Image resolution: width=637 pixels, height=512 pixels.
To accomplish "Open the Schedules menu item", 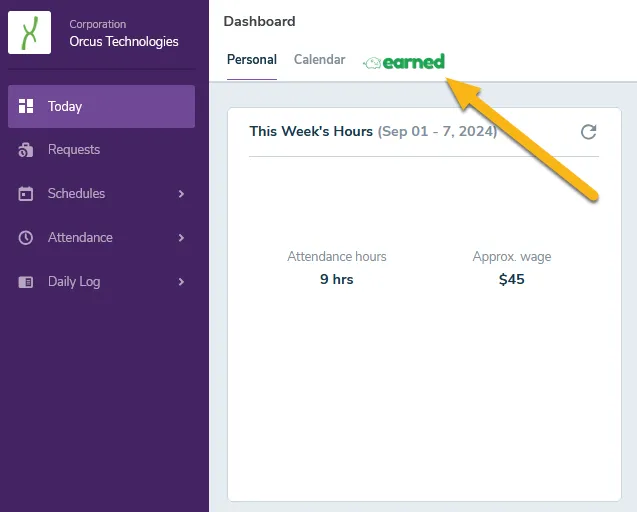I will coord(101,194).
